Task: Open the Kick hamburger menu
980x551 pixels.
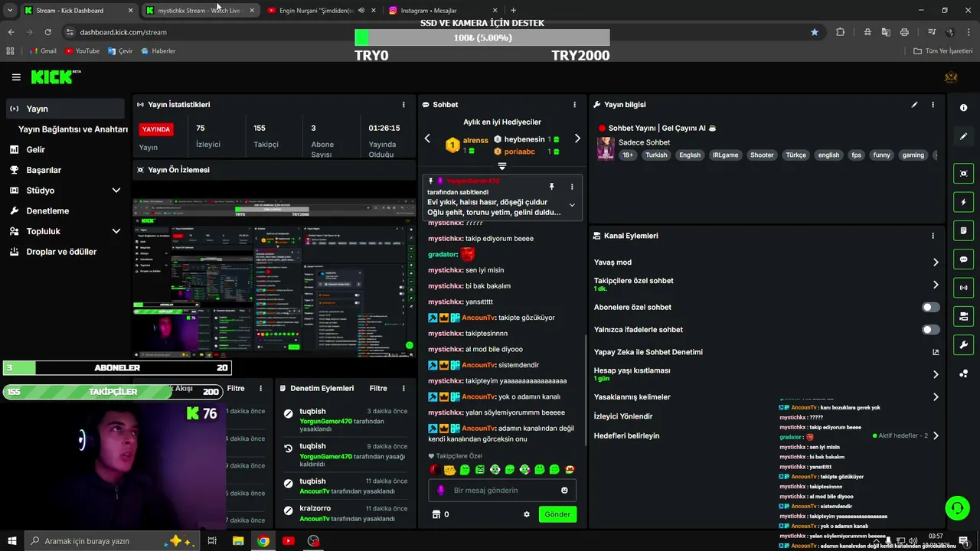Action: [x=16, y=77]
